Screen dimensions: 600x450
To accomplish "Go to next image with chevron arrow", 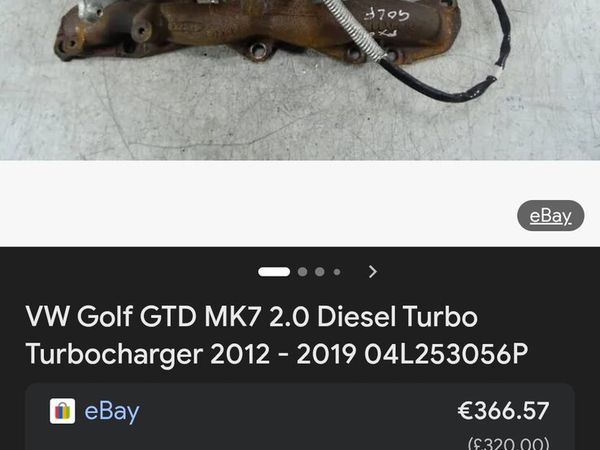I will (373, 272).
